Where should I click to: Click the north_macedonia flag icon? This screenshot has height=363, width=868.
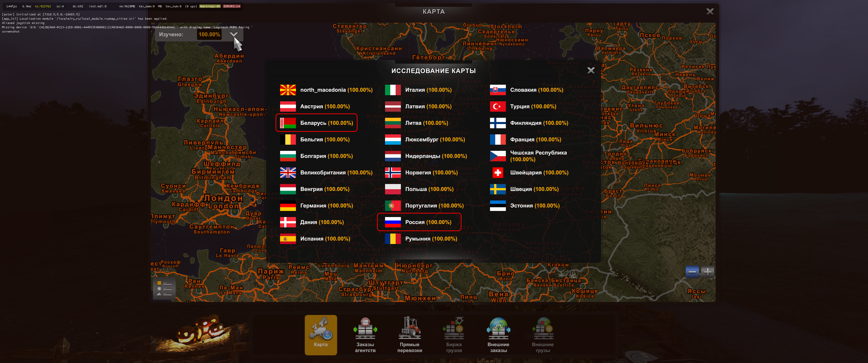coord(288,90)
